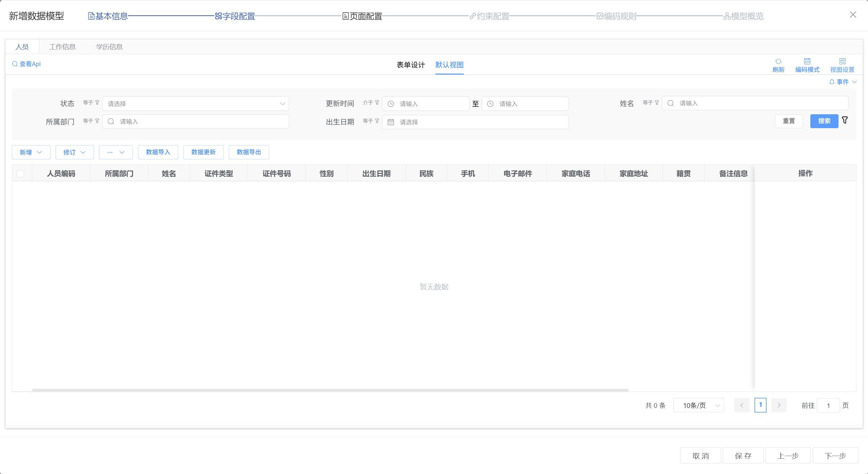868x474 pixels.
Task: Click the table's horizontal scrollbar
Action: pyautogui.click(x=330, y=390)
